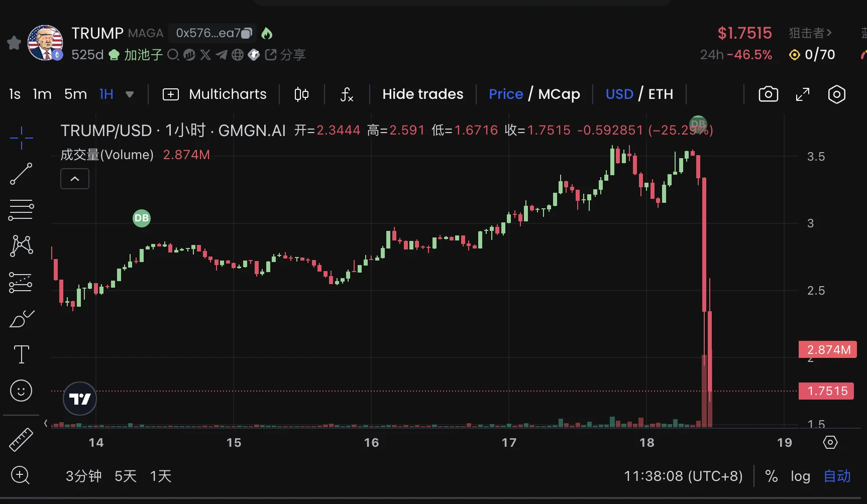Open the Fibonacci retracement tool
Viewport: 867px width, 504px height.
click(21, 210)
